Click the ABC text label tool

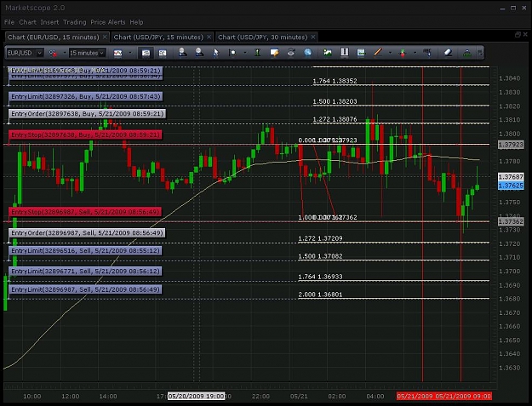click(427, 53)
